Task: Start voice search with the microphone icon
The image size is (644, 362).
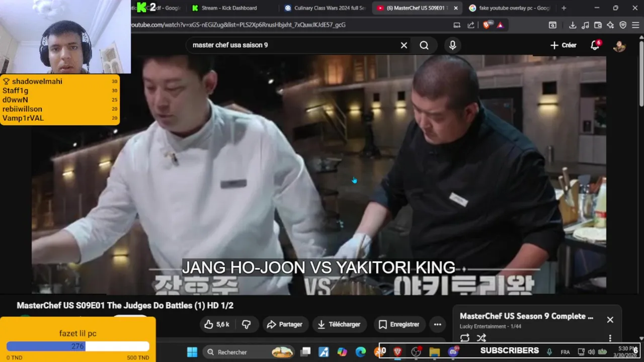Action: point(452,45)
